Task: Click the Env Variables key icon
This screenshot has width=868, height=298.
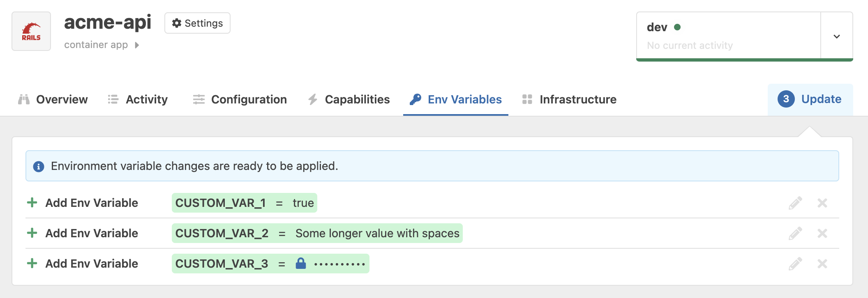Action: click(x=416, y=99)
